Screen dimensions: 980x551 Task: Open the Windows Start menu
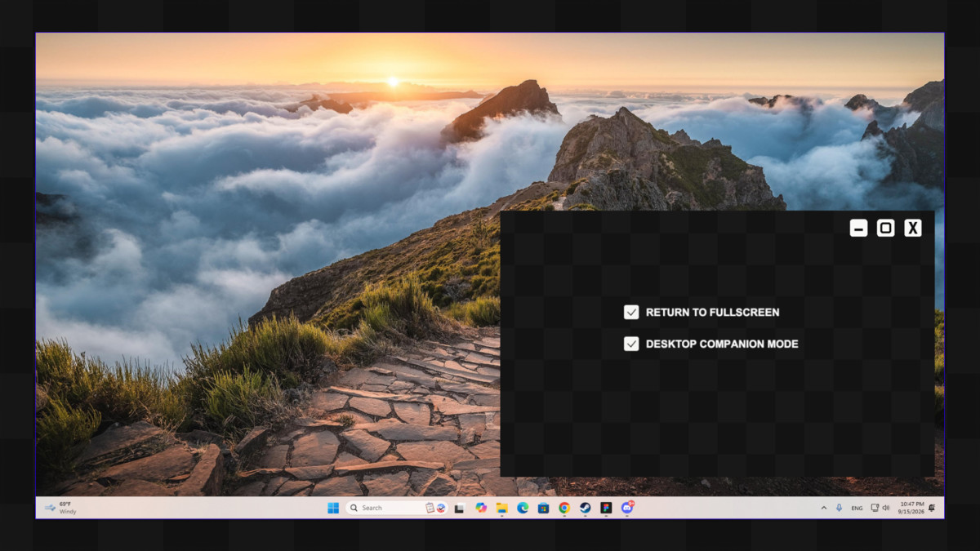click(333, 508)
